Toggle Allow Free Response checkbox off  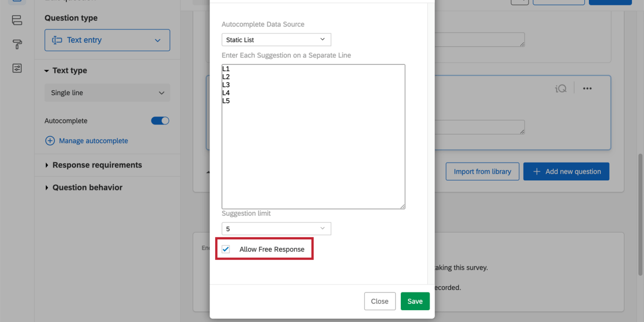click(x=226, y=249)
